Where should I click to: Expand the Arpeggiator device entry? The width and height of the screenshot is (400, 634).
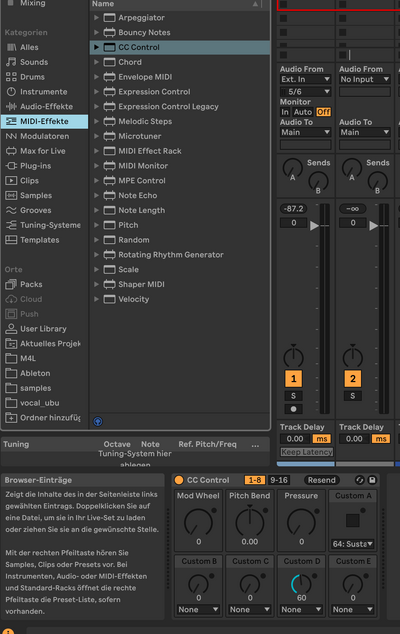point(96,18)
